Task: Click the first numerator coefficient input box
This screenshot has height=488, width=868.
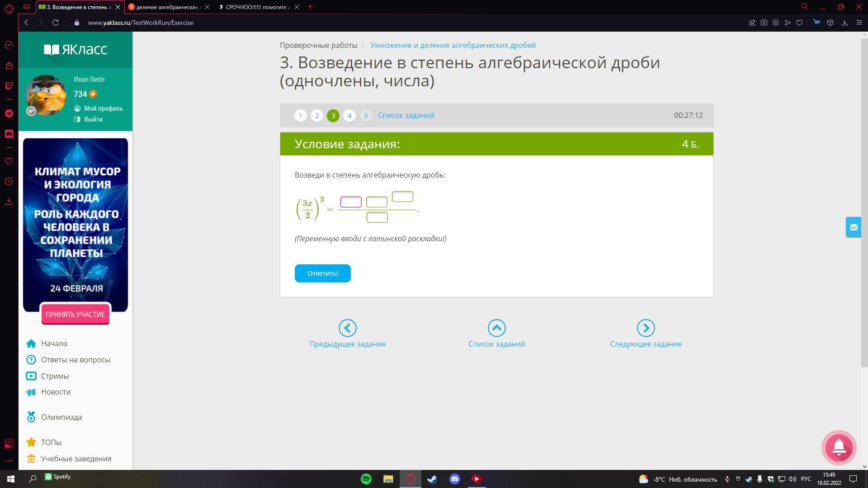Action: click(x=351, y=202)
